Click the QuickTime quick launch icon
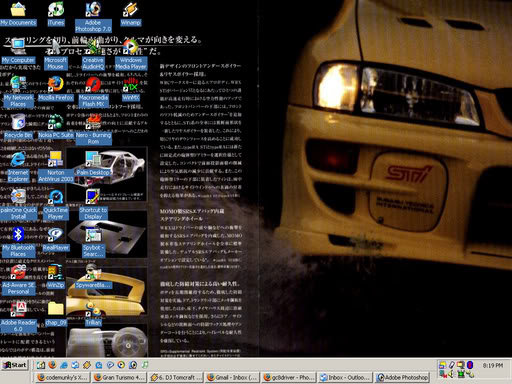512x384 pixels. pyautogui.click(x=99, y=365)
